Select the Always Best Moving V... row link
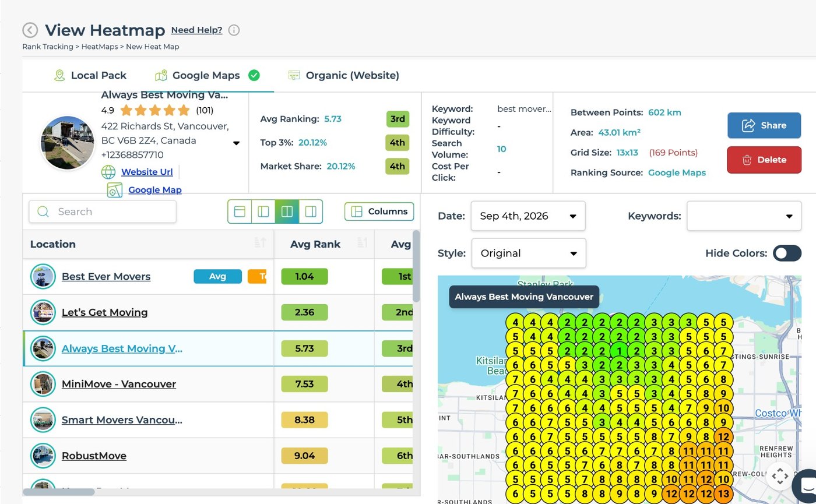 point(122,348)
